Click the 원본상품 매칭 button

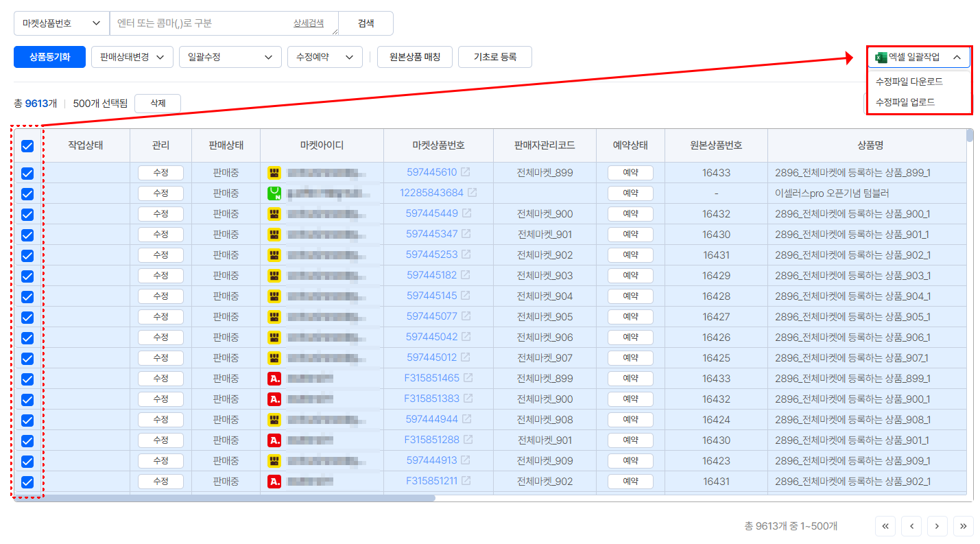415,57
